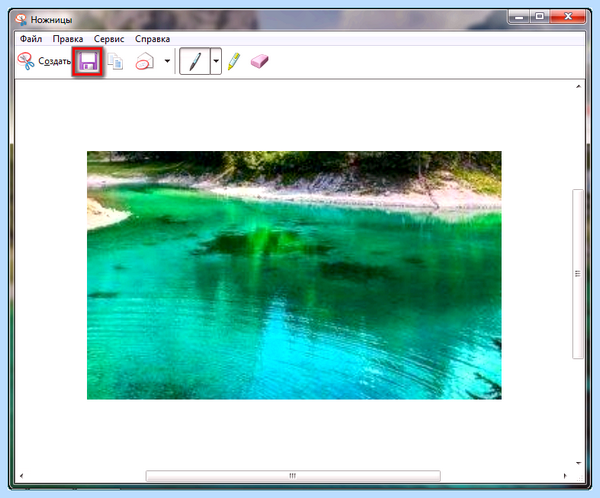Minimize the Ножницы window
This screenshot has width=600, height=498.
coord(519,16)
